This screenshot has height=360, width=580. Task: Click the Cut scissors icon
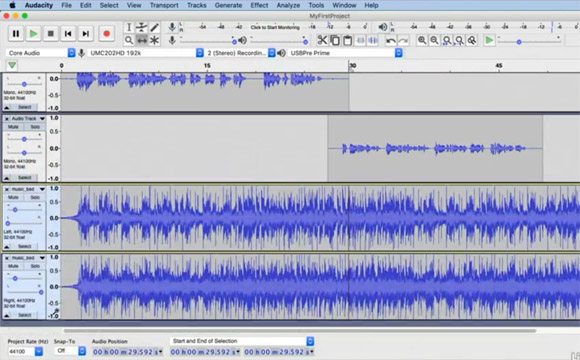pos(322,40)
